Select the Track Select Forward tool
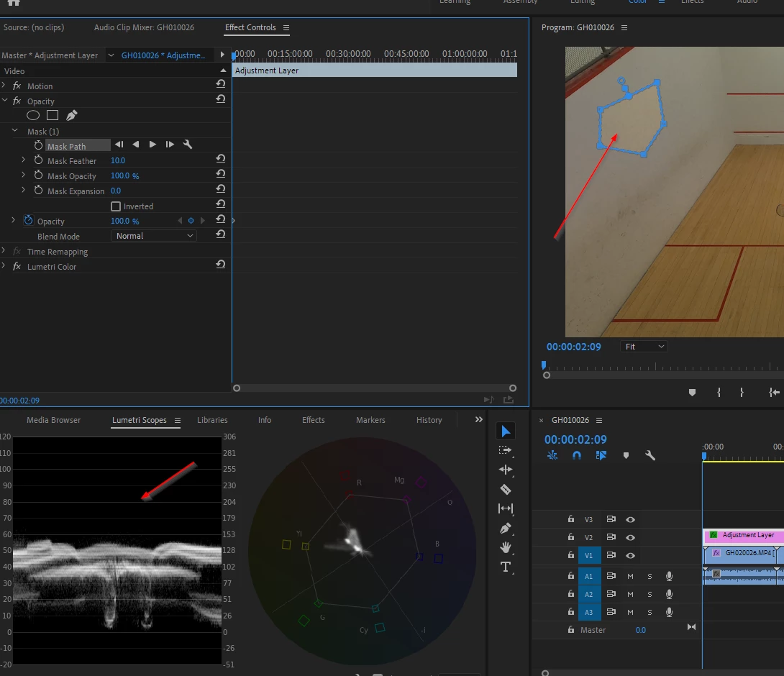This screenshot has width=784, height=676. coord(506,450)
